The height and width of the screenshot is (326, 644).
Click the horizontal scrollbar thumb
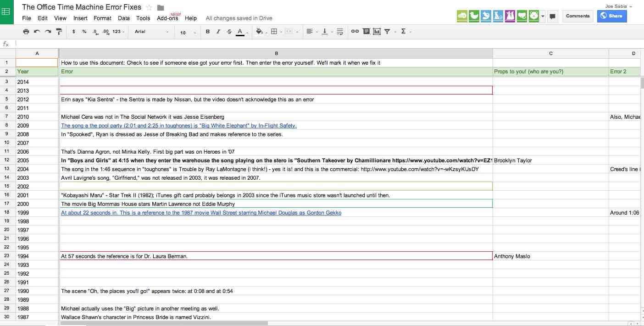tap(165, 323)
